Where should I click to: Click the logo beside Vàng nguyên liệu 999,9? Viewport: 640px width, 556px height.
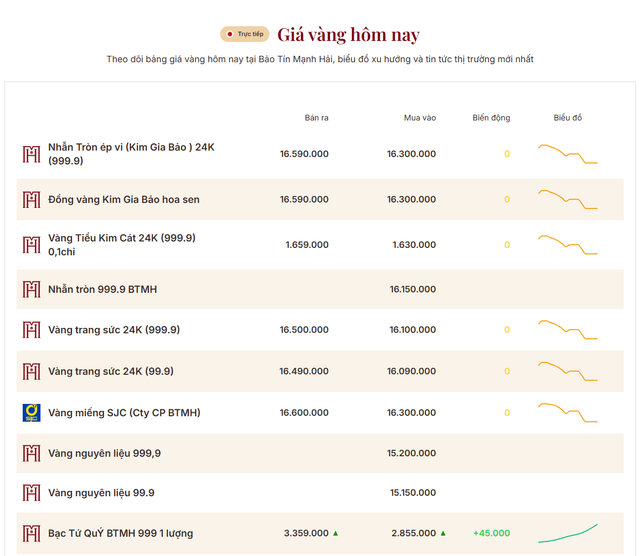(31, 454)
